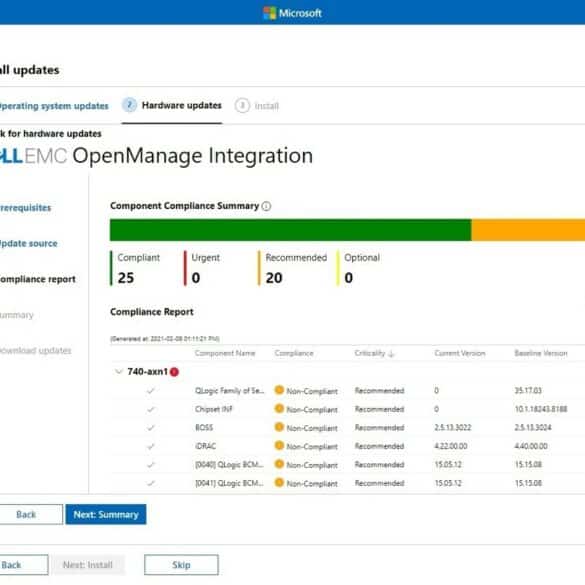This screenshot has height=585, width=585.
Task: Click the Compliant count 25
Action: (x=126, y=278)
